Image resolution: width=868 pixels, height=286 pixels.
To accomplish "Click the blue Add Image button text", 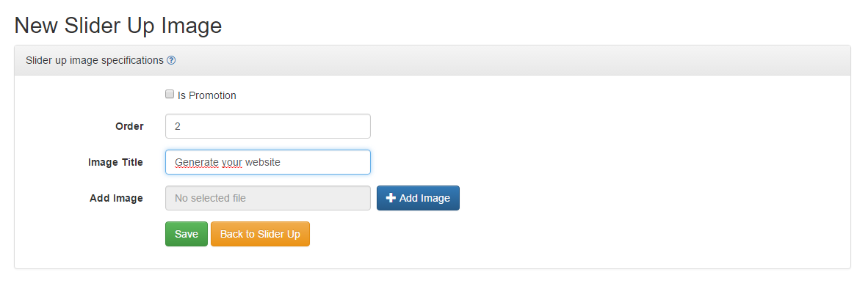I will click(424, 198).
